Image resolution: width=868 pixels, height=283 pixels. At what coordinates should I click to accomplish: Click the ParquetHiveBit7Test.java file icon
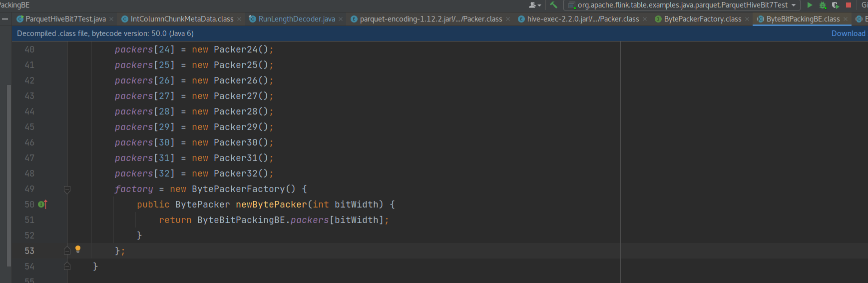tap(20, 19)
